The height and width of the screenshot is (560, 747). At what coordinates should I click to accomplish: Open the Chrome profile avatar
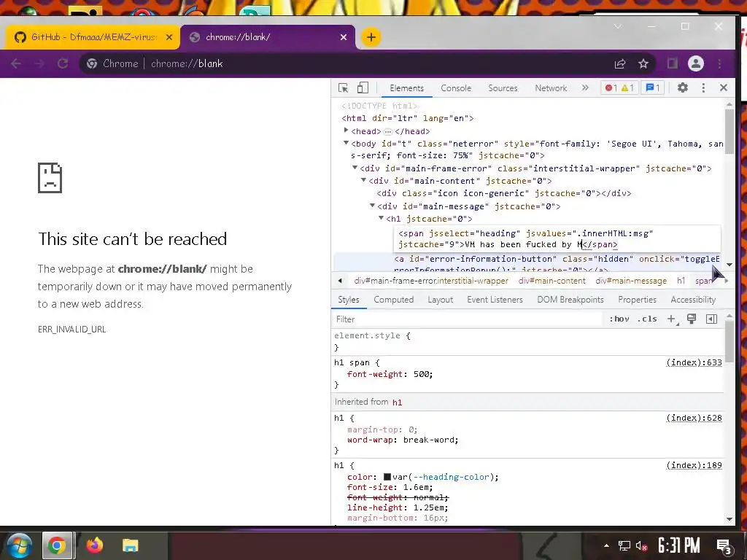click(695, 63)
